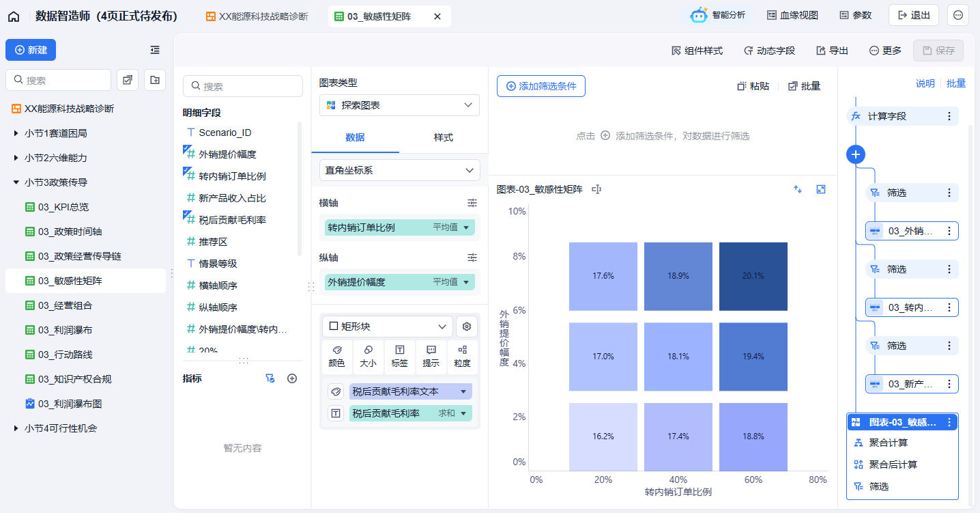The image size is (980, 513).
Task: Click the filter icon beside 指标
Action: [270, 378]
